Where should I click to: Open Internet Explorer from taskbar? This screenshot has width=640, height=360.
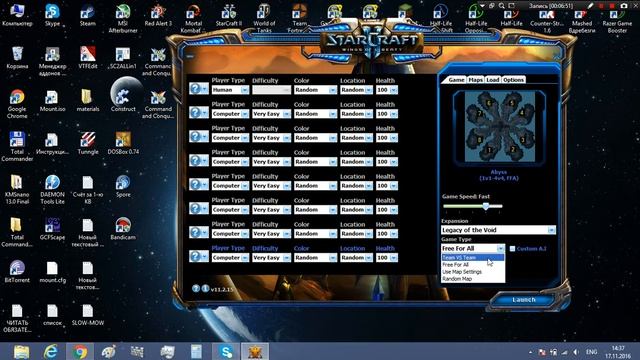pos(50,351)
